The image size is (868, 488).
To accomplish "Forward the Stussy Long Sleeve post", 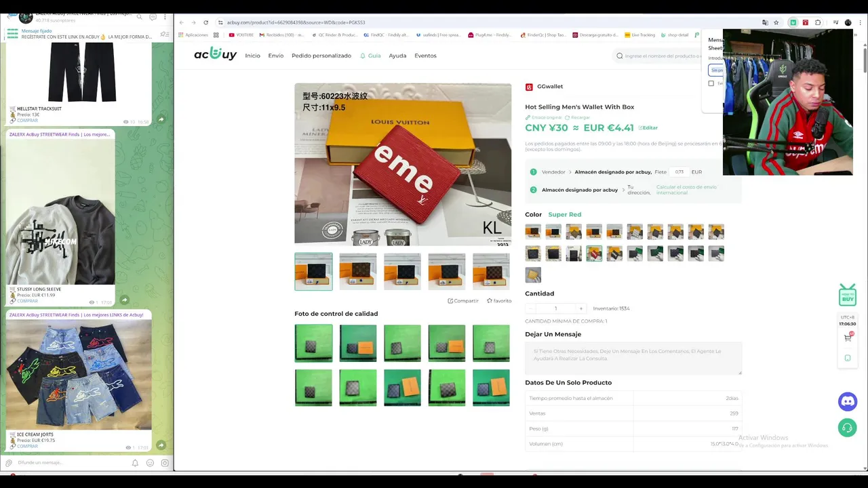I will click(x=124, y=300).
